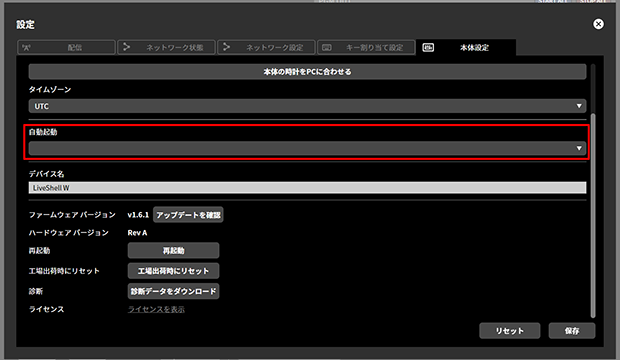Viewport: 620px width, 360px height.
Task: Open the タイムゾーン UTC dropdown
Action: 307,106
